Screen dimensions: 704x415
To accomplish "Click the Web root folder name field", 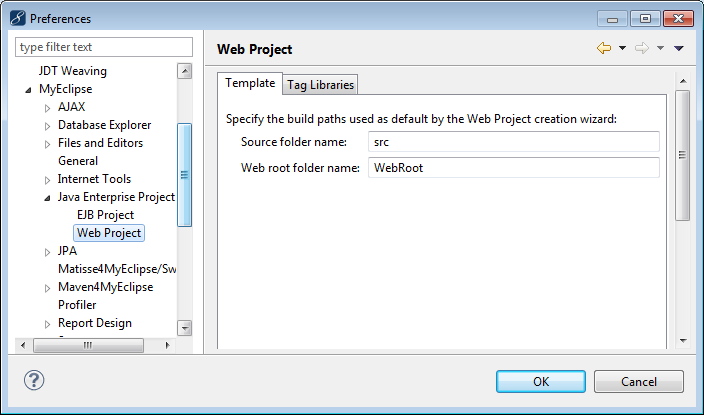I will 513,168.
